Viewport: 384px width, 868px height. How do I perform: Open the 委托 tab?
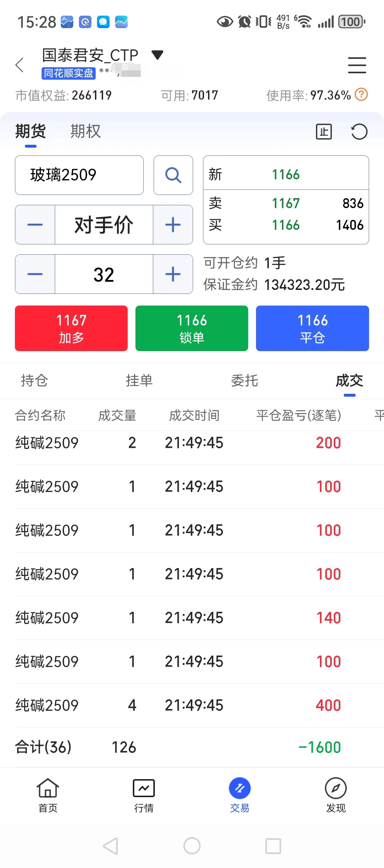point(244,381)
